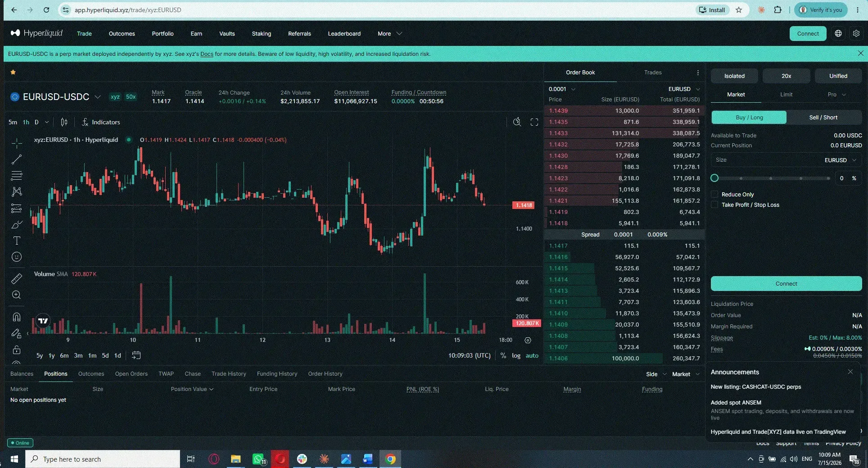The image size is (868, 468).
Task: Select the crosshair cursor tool
Action: (17, 143)
